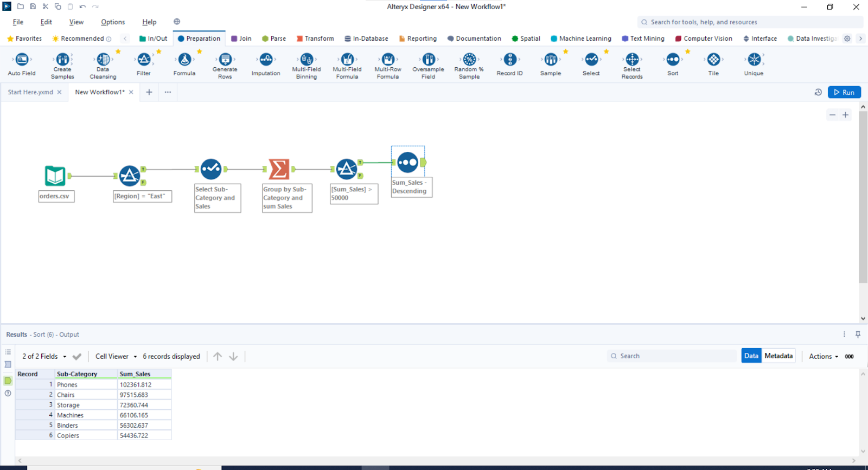Show the Results messages list view

coord(8,352)
